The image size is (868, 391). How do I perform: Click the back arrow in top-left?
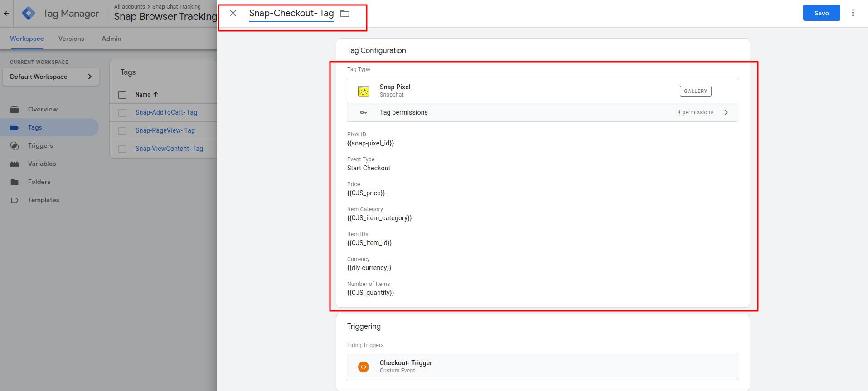point(6,14)
